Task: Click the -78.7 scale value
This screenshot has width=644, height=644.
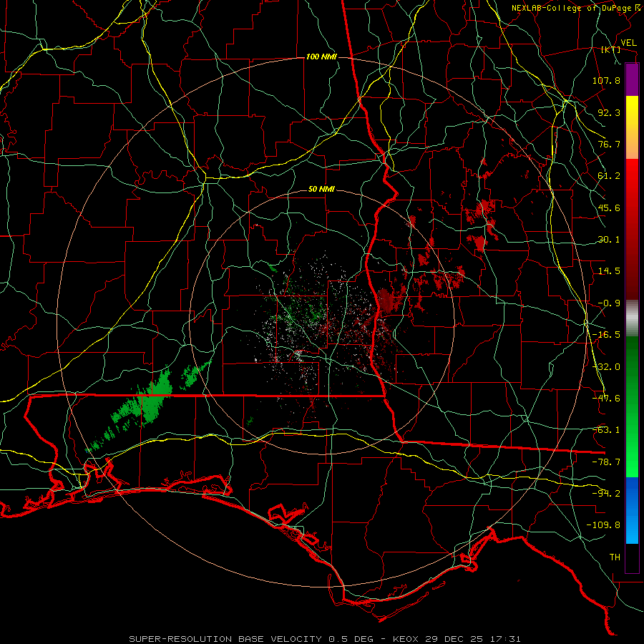Action: click(606, 462)
